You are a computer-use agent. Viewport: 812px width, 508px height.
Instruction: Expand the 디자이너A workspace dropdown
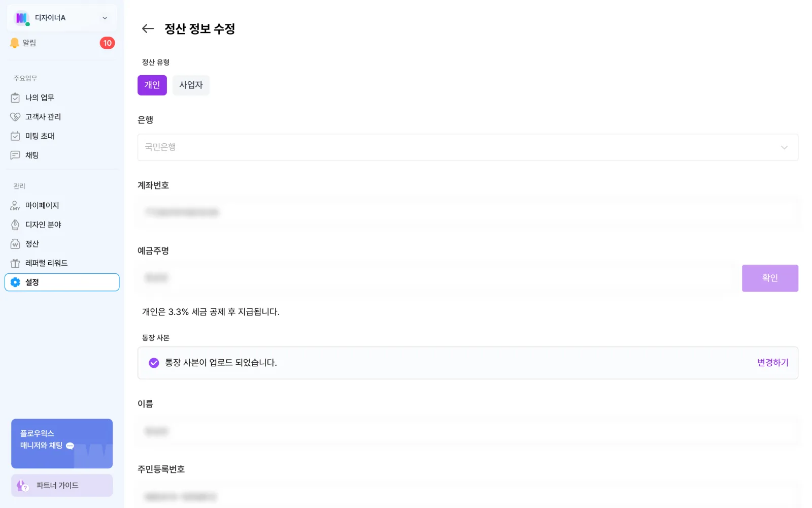[105, 18]
